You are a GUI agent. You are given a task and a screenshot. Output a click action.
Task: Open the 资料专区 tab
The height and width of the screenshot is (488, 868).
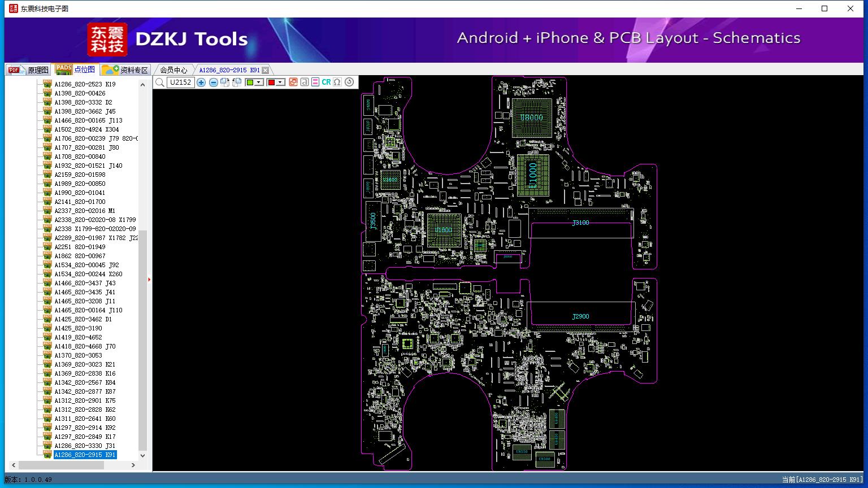[x=125, y=70]
